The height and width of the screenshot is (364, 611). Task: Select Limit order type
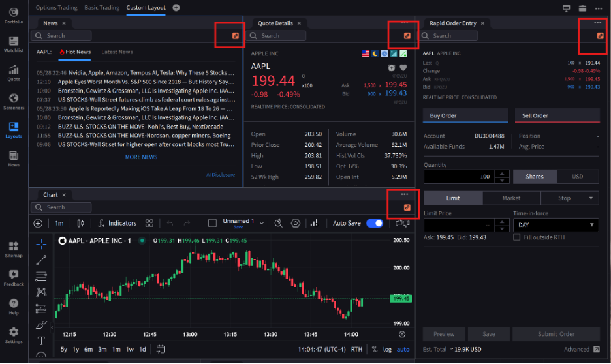(x=453, y=198)
